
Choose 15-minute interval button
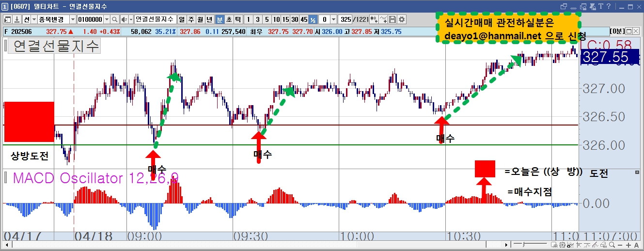285,19
